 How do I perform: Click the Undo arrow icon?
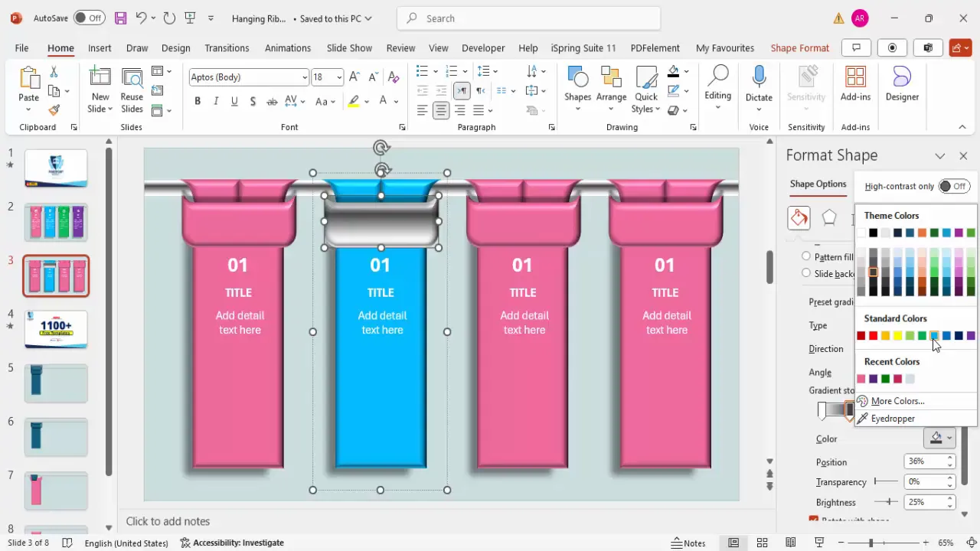tap(141, 18)
